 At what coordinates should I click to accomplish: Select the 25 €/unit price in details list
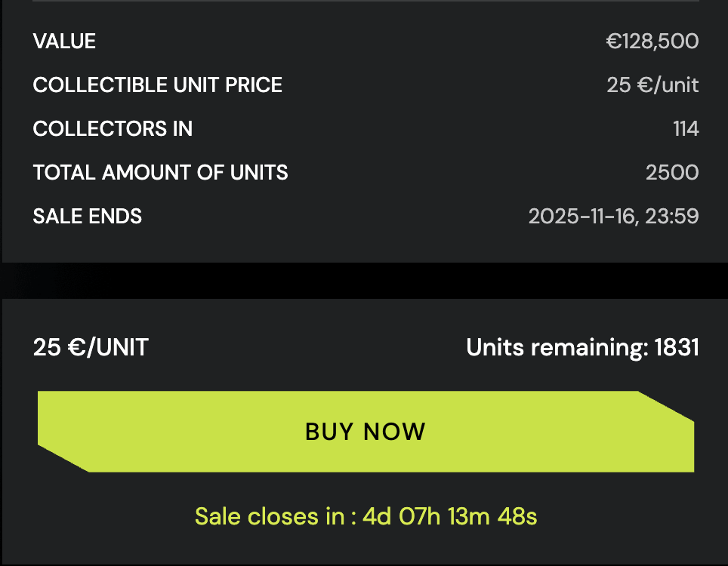coord(652,85)
